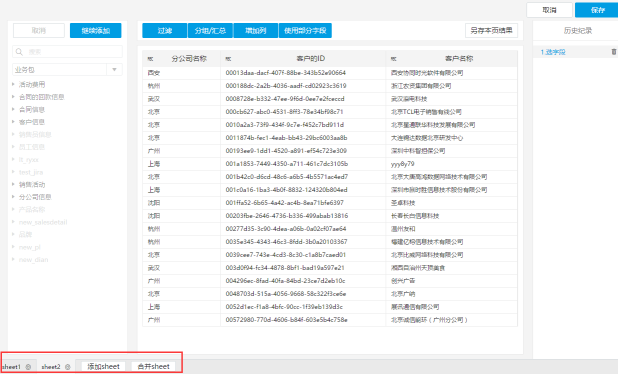The image size is (618, 374).
Task: Close sheet2 with its x icon
Action: click(x=68, y=367)
